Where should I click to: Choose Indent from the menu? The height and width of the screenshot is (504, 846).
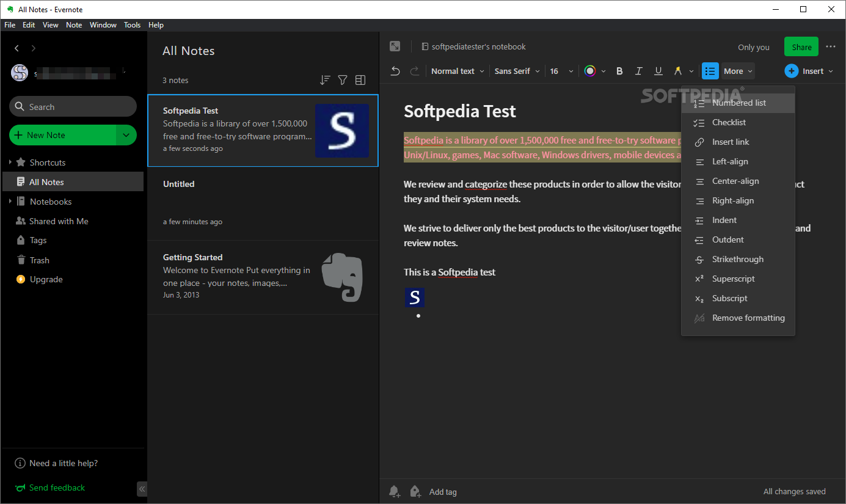(738, 220)
